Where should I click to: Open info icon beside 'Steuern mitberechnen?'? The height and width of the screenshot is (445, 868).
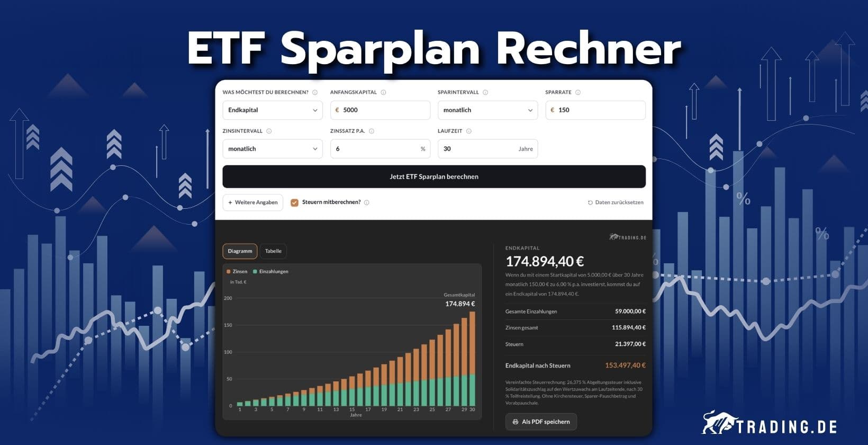367,202
